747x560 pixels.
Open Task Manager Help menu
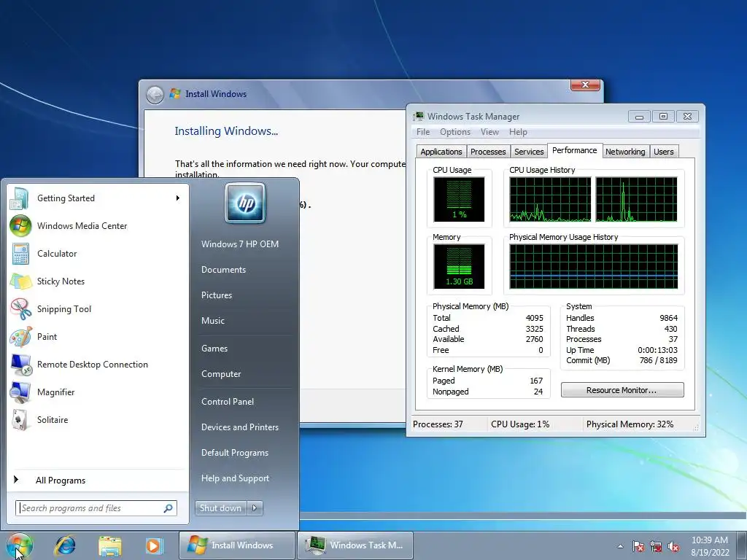tap(518, 132)
